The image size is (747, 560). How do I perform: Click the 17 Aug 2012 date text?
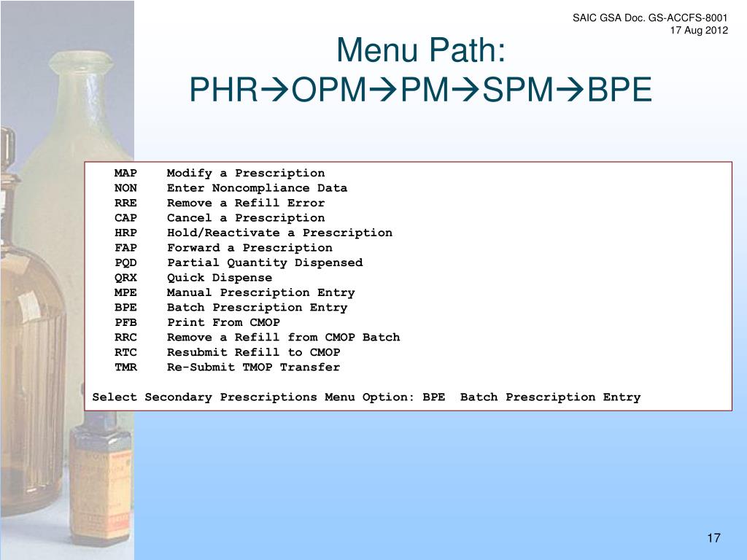click(x=699, y=31)
